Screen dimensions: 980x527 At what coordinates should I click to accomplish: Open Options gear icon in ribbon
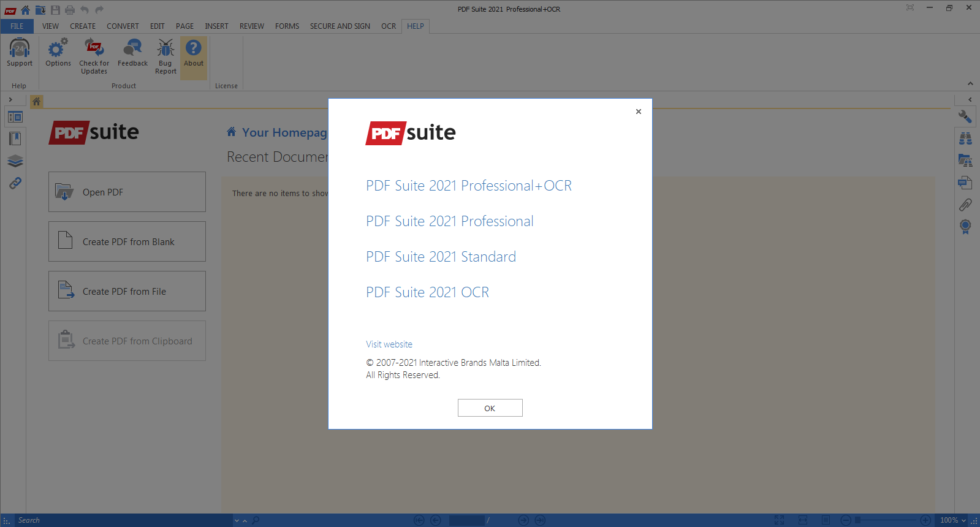[58, 48]
